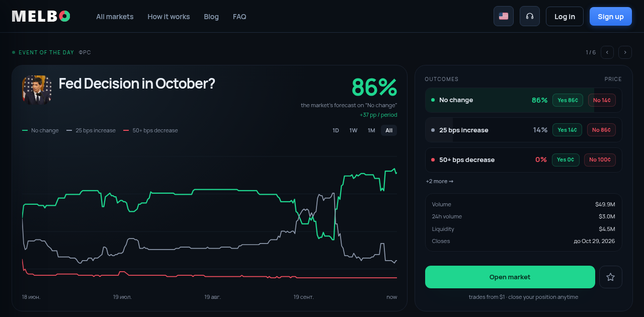644x317 pixels.
Task: Toggle the No change chart legend series
Action: (40, 130)
